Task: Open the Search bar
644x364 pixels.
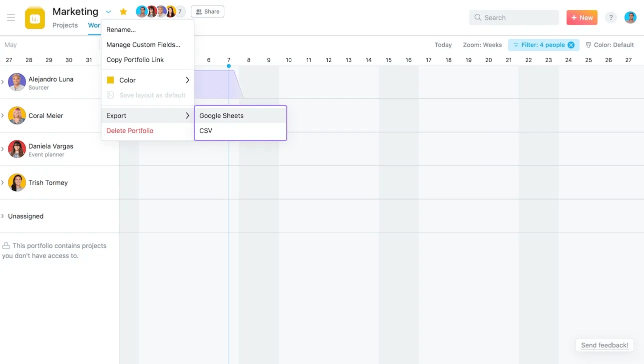Action: 514,17
